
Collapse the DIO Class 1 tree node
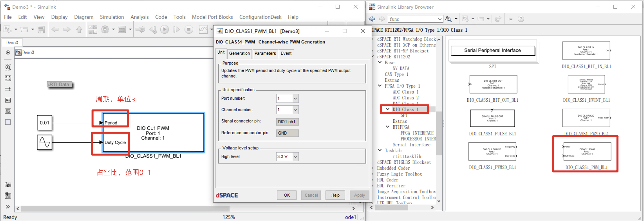coord(387,109)
